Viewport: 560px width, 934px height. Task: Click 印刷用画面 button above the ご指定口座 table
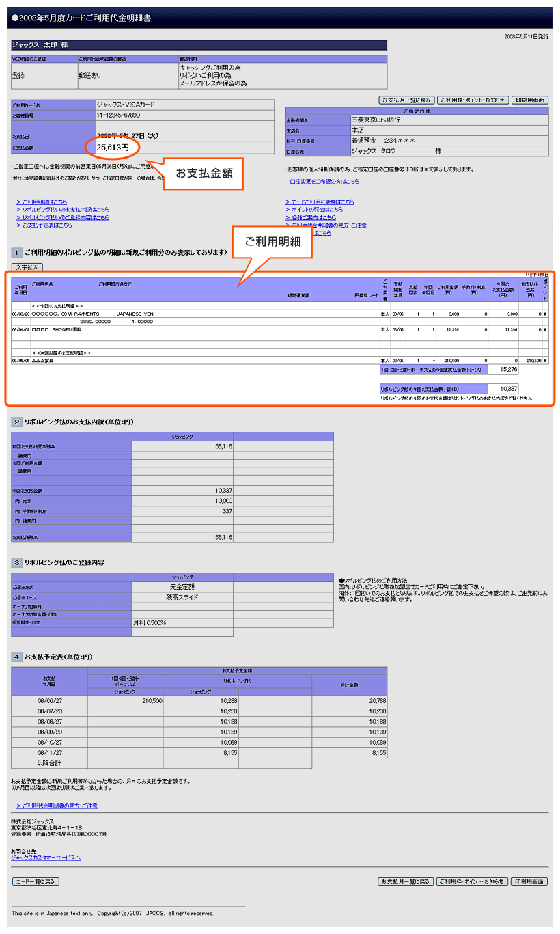click(529, 100)
